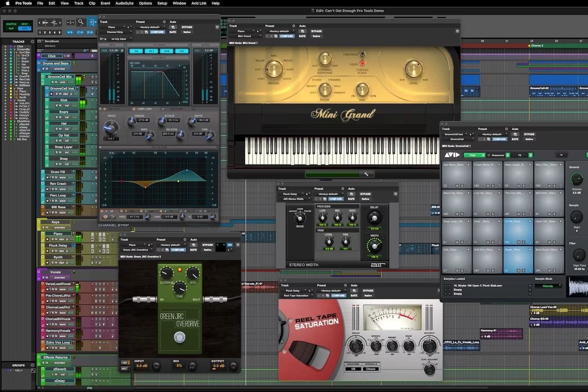
Task: Select the EQ module icon in Channel Strip
Action: (x=137, y=52)
